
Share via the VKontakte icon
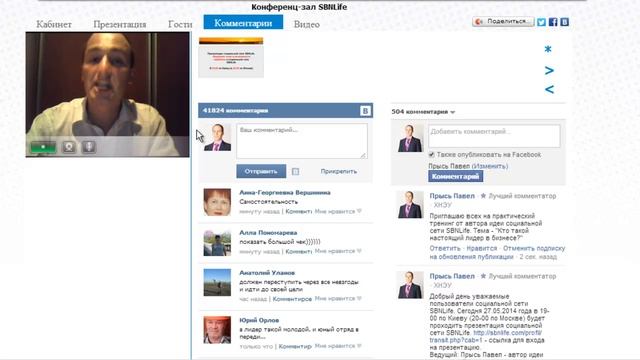(x=564, y=22)
